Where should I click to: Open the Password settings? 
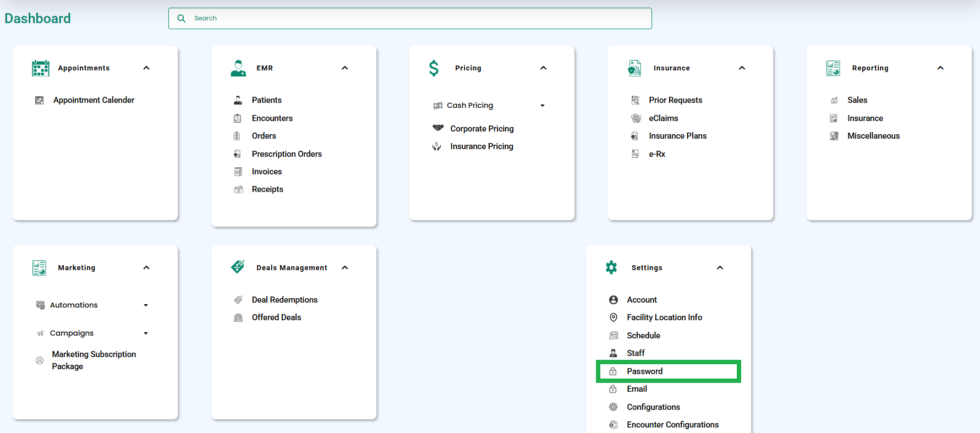coord(645,371)
